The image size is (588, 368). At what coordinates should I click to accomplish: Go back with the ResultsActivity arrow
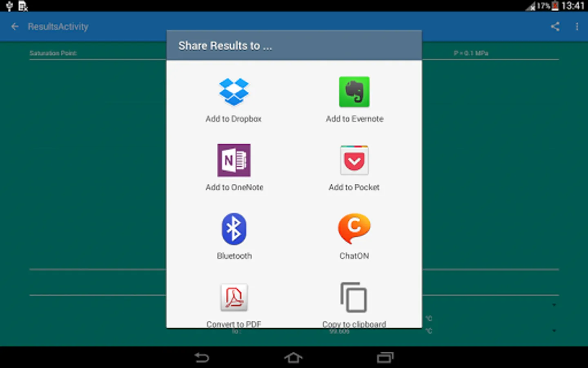point(15,27)
